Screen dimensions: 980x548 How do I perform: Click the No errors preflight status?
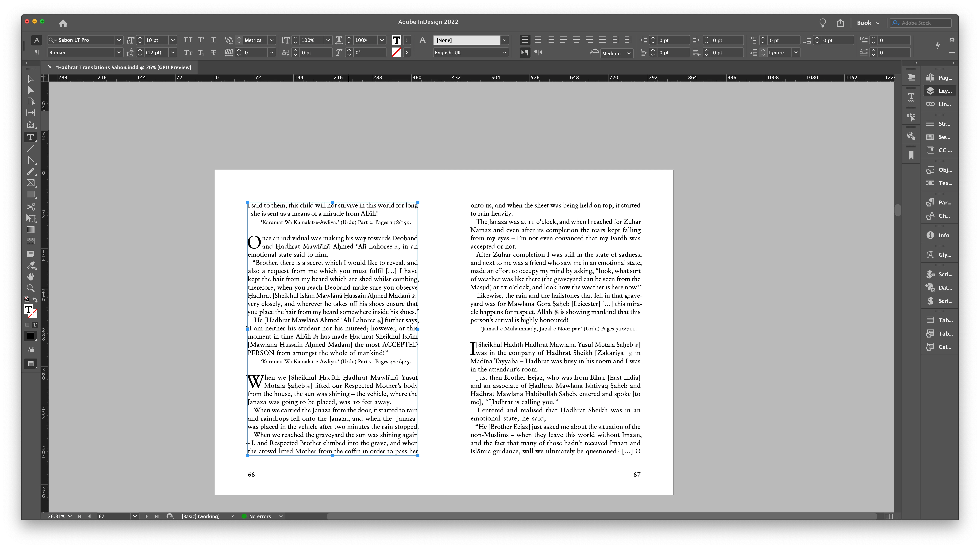pos(260,516)
